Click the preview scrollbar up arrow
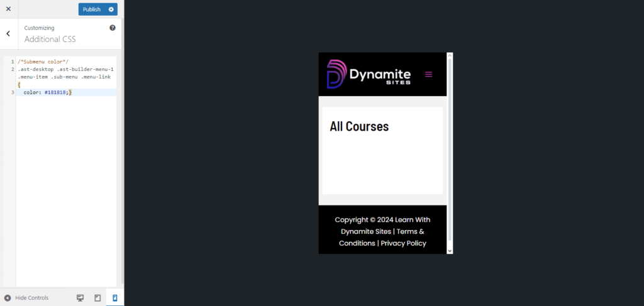 [450, 57]
